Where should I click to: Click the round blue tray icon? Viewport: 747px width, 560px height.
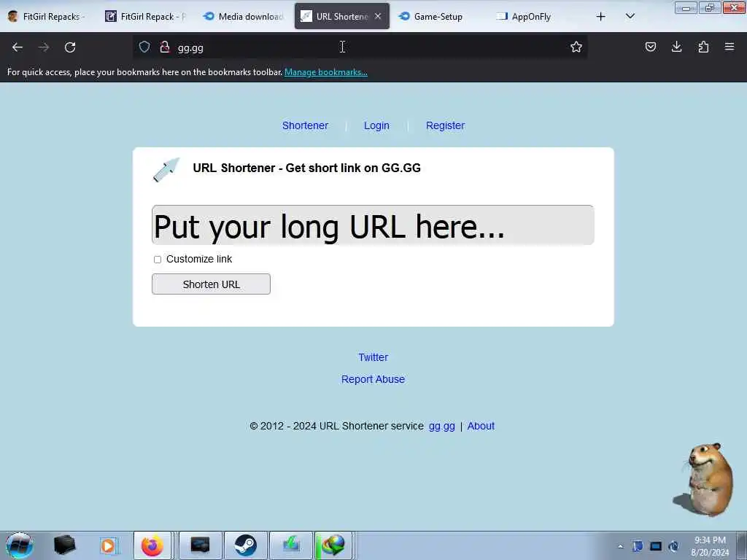[x=673, y=546]
